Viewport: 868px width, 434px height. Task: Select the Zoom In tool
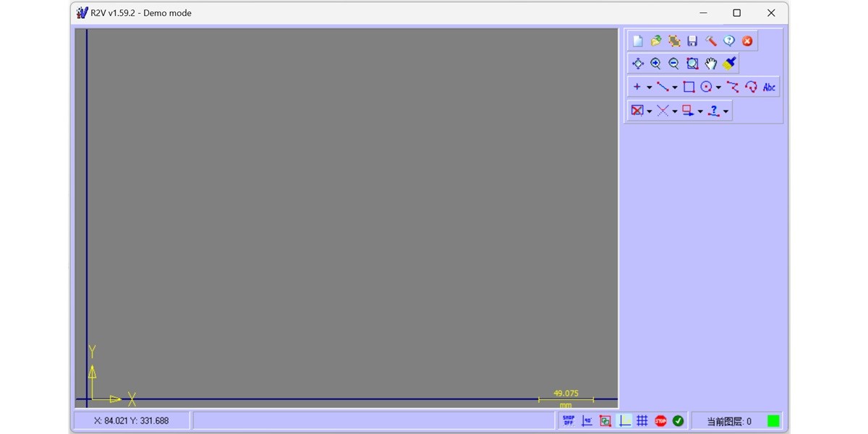(x=655, y=63)
